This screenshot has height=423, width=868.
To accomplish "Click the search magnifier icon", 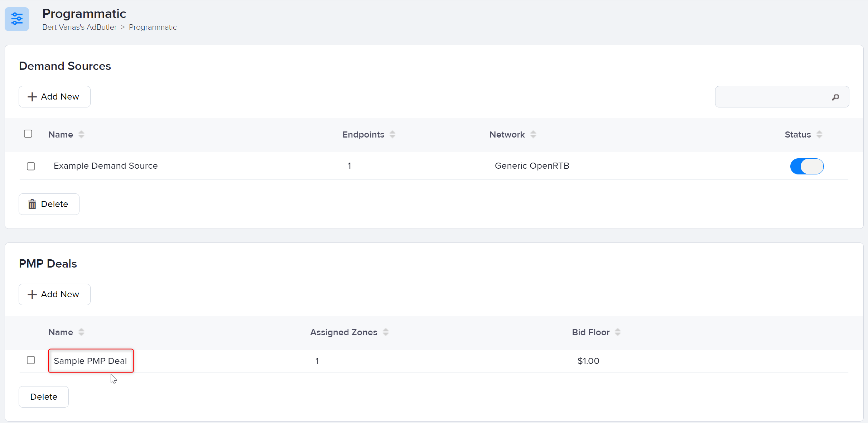I will [835, 97].
